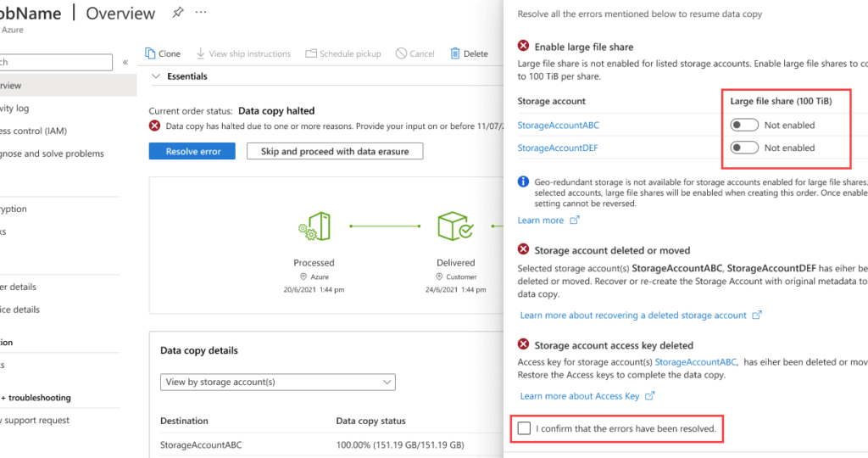Image resolution: width=868 pixels, height=458 pixels.
Task: Open Activity log in the sidebar
Action: point(14,109)
